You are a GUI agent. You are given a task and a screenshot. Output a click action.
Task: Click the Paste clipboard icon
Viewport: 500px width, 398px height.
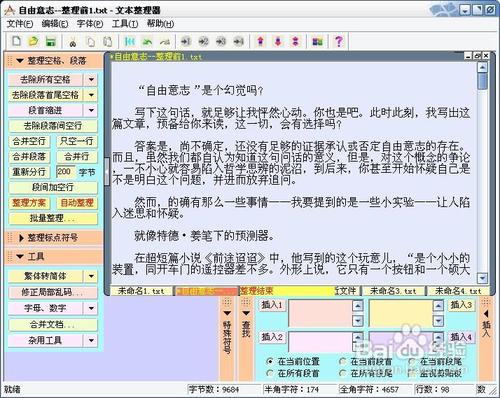[107, 42]
